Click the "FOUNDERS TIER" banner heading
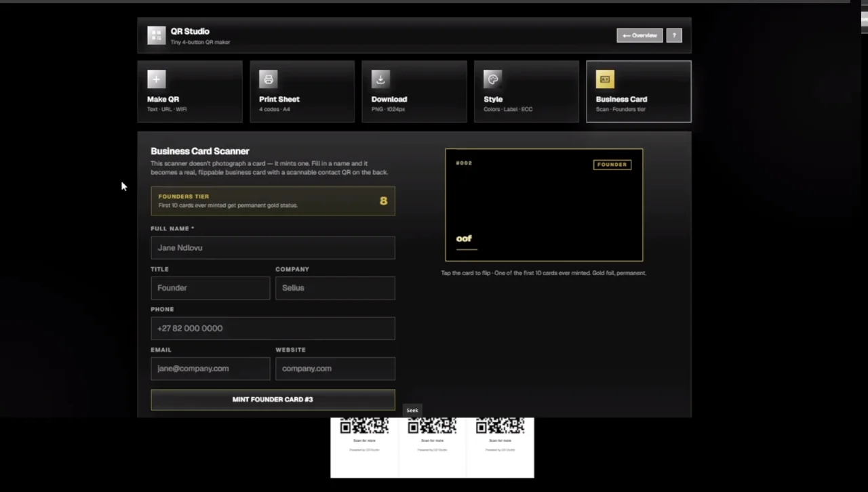Screen dimensions: 868x492 184,197
